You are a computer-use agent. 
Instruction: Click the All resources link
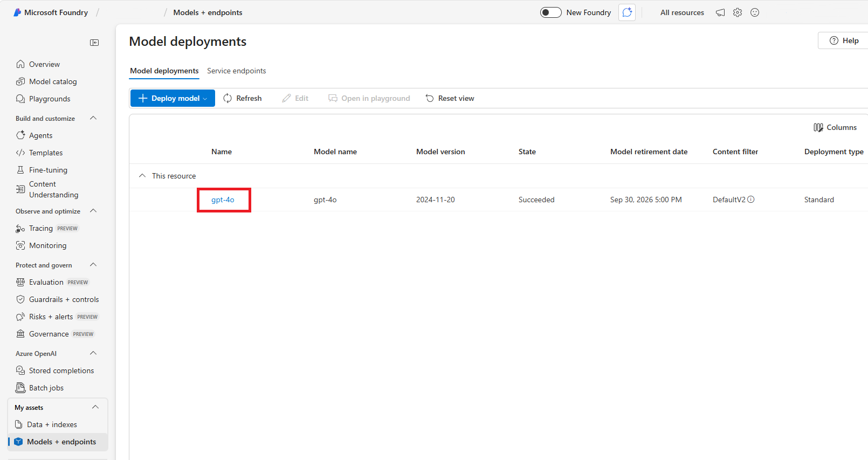682,12
